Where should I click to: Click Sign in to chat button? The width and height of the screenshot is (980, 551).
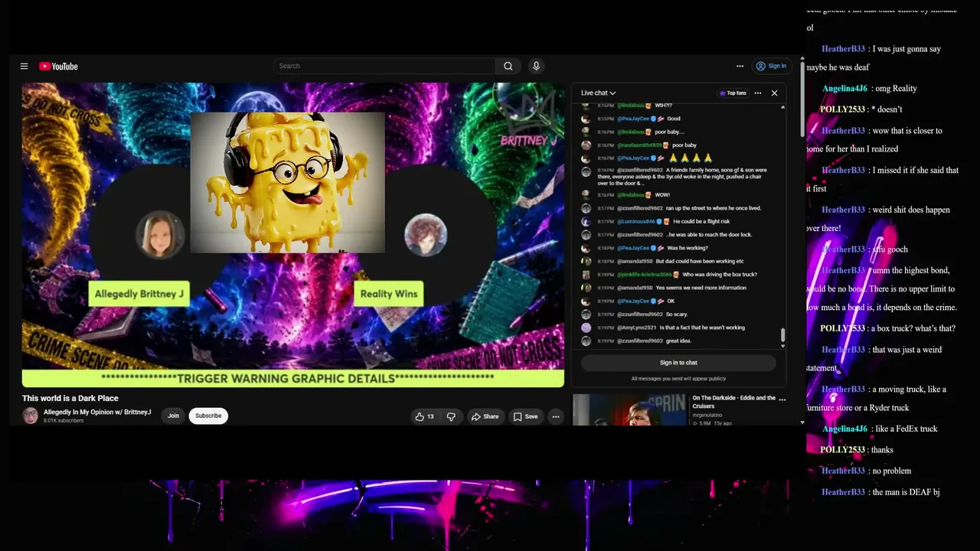pyautogui.click(x=678, y=363)
